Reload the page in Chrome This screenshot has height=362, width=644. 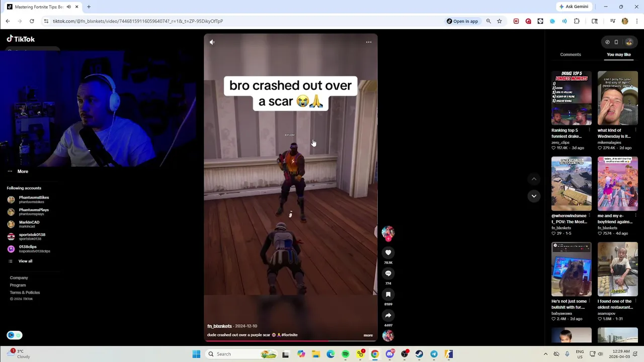point(32,21)
